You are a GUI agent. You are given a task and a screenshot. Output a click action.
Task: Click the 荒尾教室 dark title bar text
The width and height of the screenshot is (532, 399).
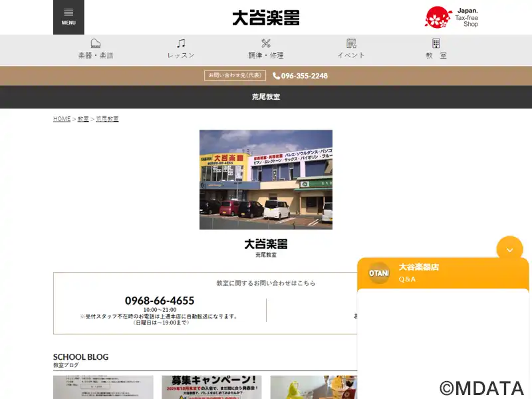pos(266,96)
